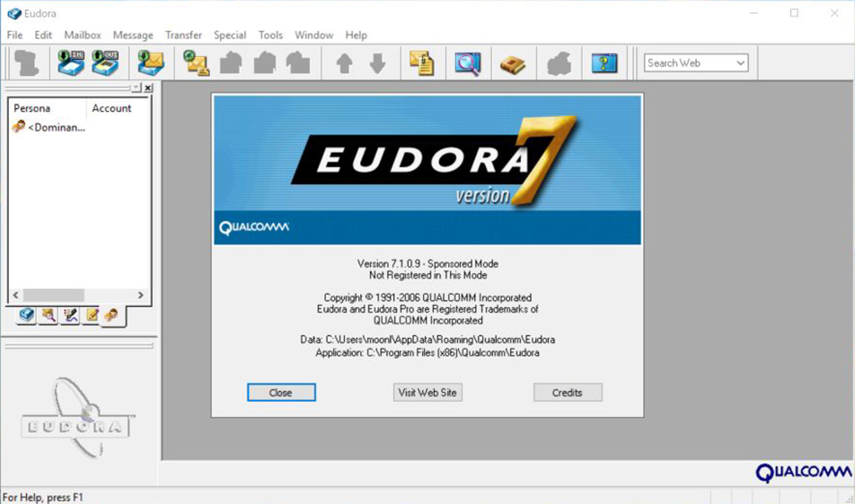Click the Attach File toolbar icon

point(421,63)
